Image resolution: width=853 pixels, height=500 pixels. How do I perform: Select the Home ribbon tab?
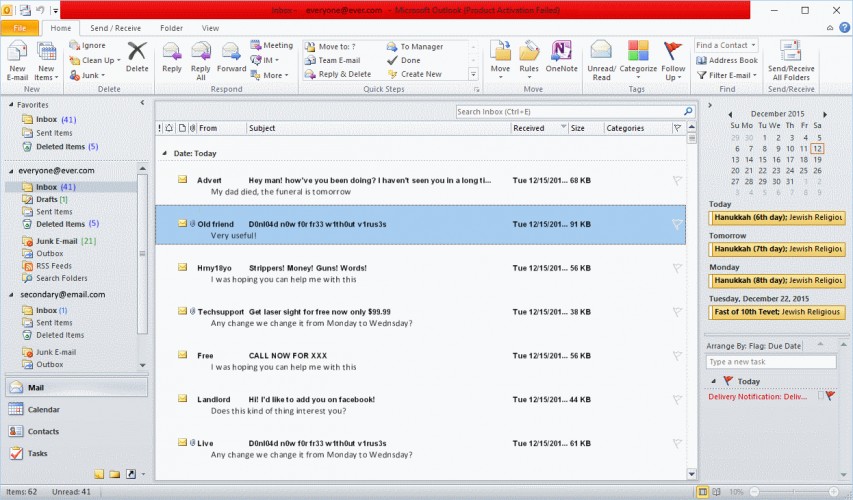point(60,28)
